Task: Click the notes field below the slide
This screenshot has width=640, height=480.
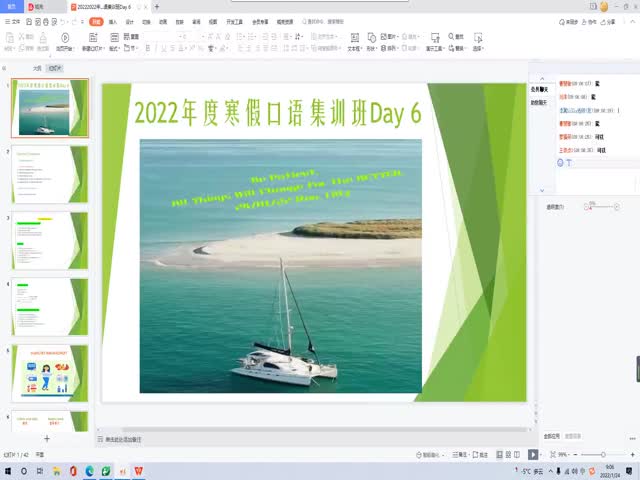Action: [x=300, y=439]
